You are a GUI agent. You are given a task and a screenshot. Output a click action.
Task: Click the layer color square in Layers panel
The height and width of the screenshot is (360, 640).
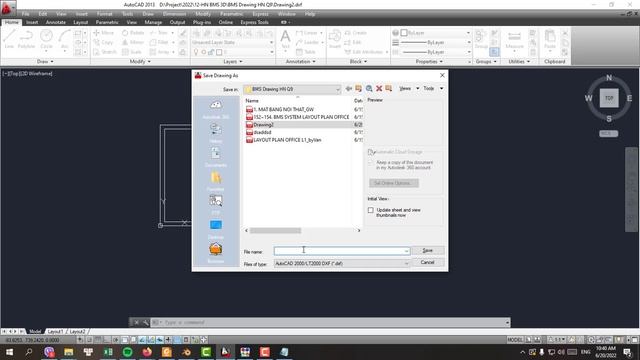[x=219, y=52]
